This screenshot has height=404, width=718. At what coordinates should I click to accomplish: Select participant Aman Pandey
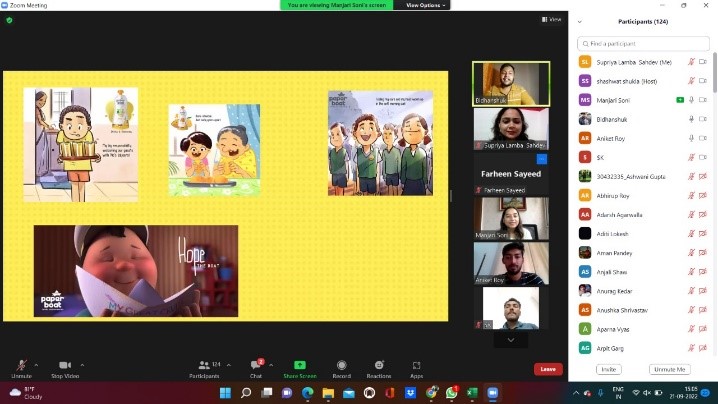pyautogui.click(x=643, y=253)
